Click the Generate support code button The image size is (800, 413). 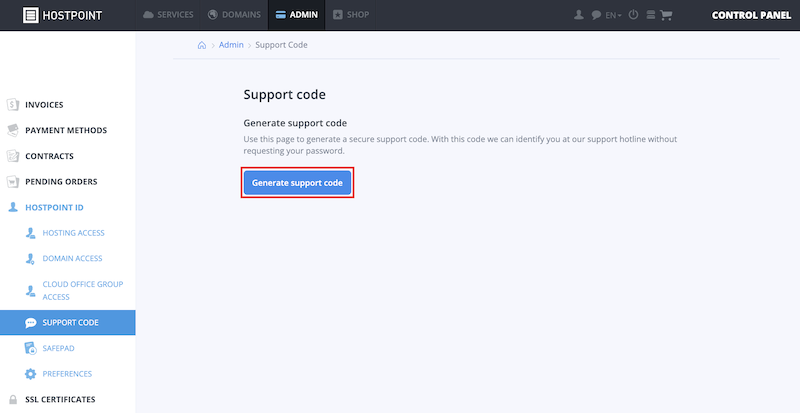pos(297,183)
